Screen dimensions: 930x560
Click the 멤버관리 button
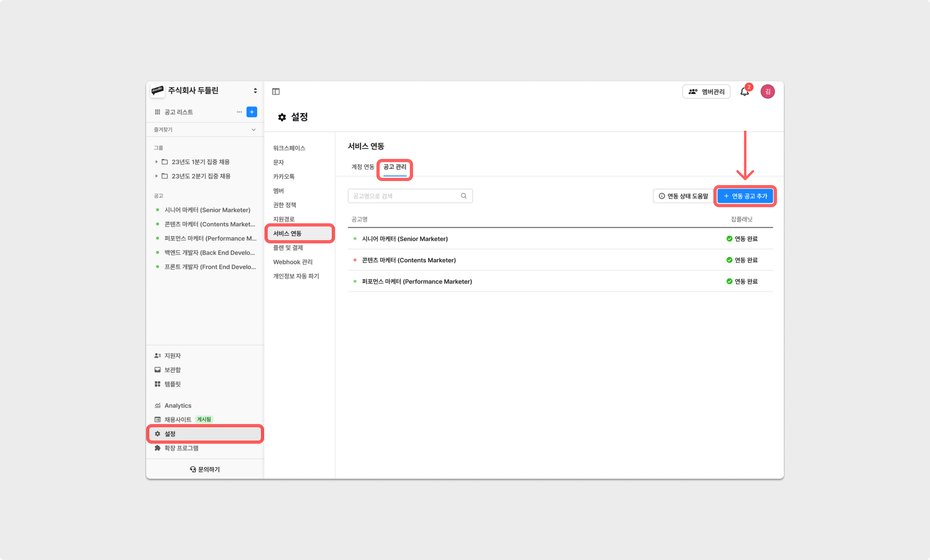[706, 92]
